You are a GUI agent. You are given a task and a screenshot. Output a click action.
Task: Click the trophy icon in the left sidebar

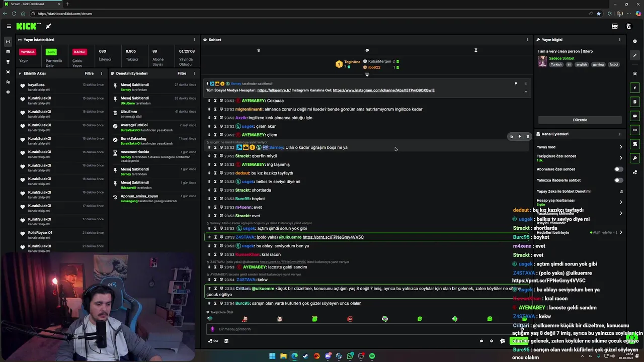point(8,62)
